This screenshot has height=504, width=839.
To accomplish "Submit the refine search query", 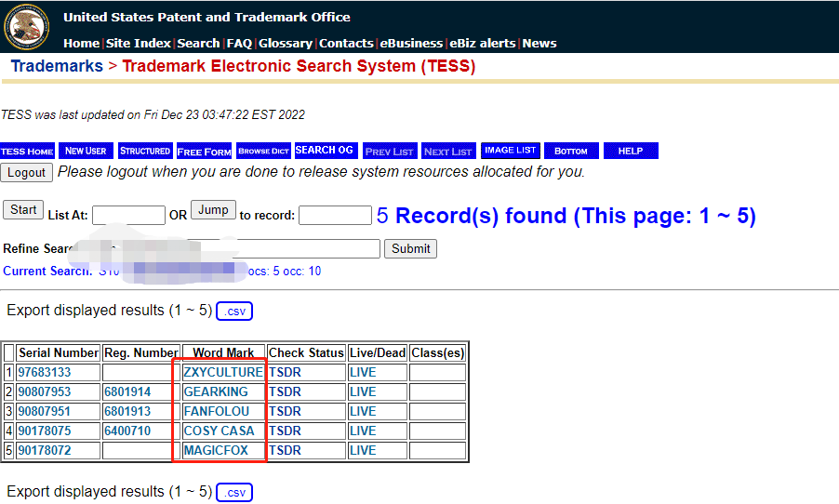I will point(410,248).
